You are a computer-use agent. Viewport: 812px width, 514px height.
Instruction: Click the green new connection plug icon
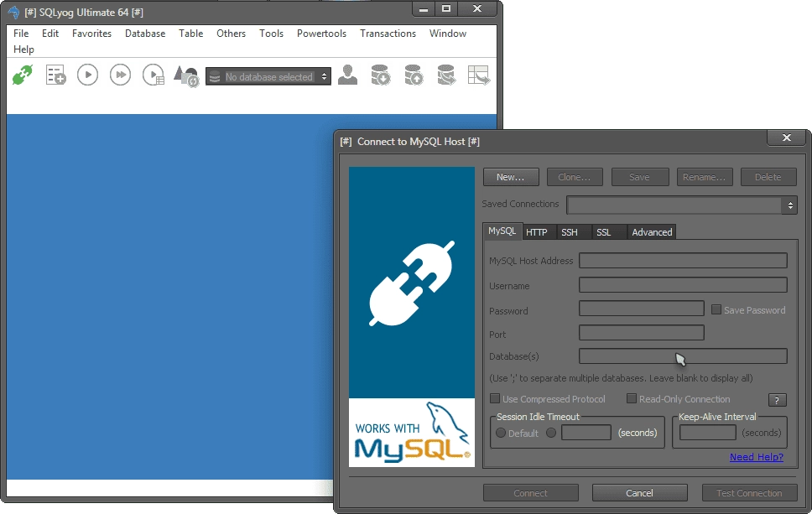(x=23, y=75)
